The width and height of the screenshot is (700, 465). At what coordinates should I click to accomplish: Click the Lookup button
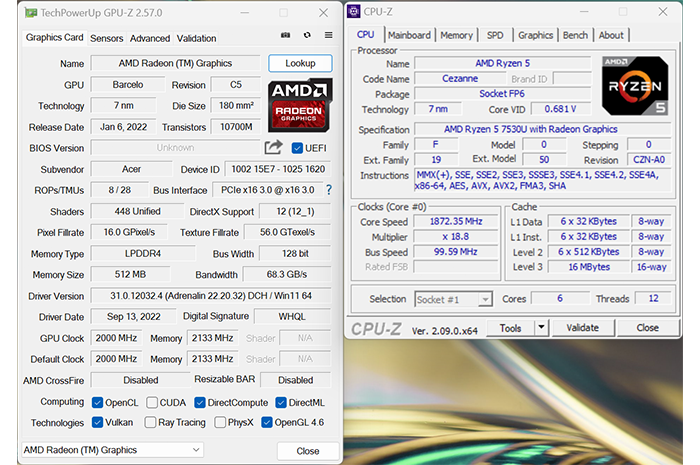click(x=300, y=63)
